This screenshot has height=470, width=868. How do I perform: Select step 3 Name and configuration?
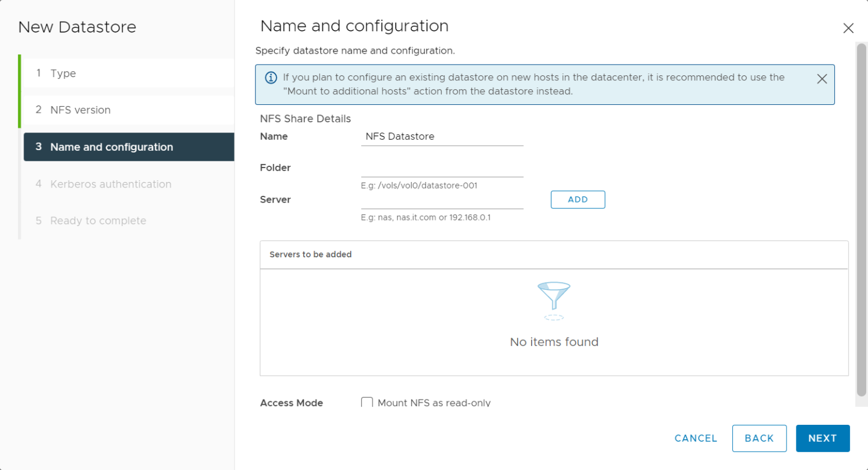[112, 147]
